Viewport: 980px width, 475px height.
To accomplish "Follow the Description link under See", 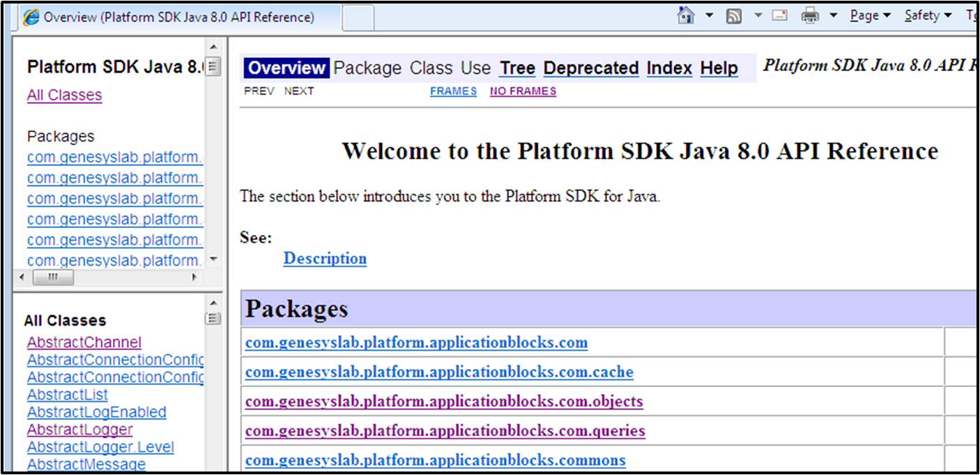I will pyautogui.click(x=325, y=259).
